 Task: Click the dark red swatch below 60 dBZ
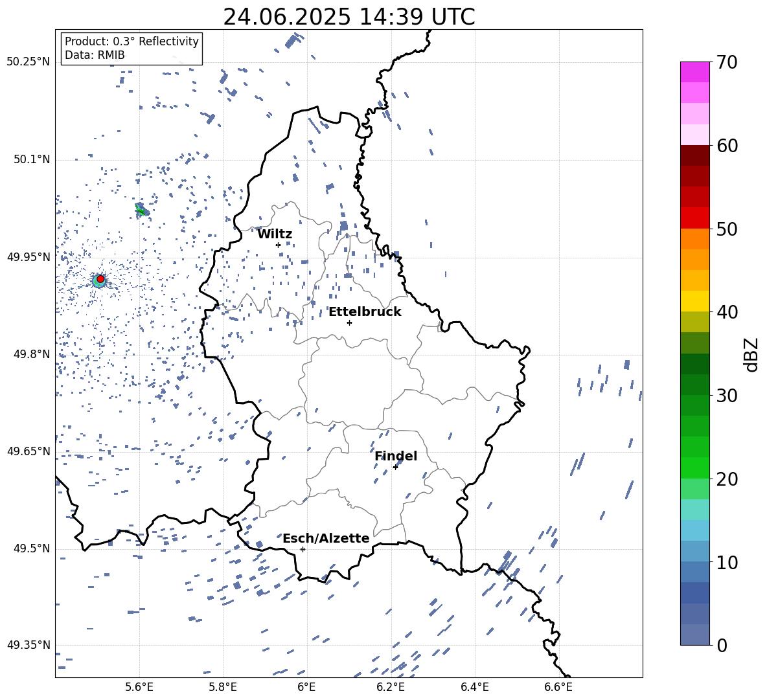click(x=695, y=155)
